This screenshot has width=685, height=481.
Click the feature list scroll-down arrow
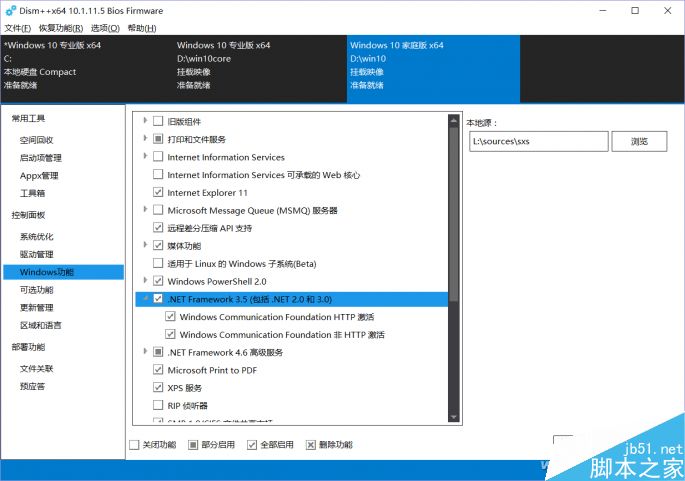point(453,417)
